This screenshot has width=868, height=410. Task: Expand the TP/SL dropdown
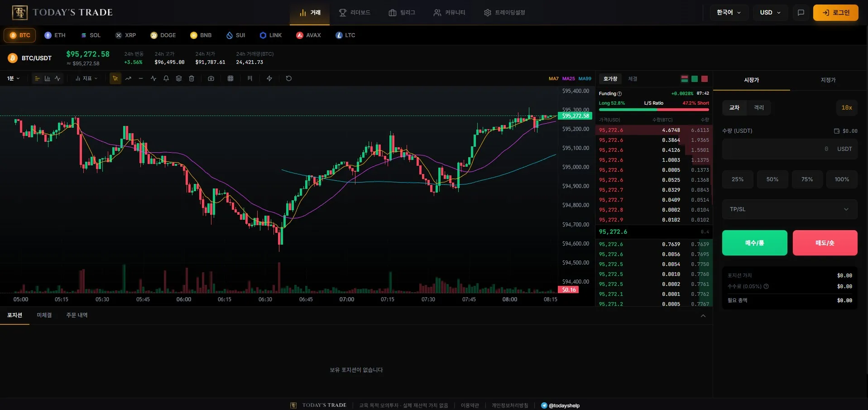tap(789, 209)
